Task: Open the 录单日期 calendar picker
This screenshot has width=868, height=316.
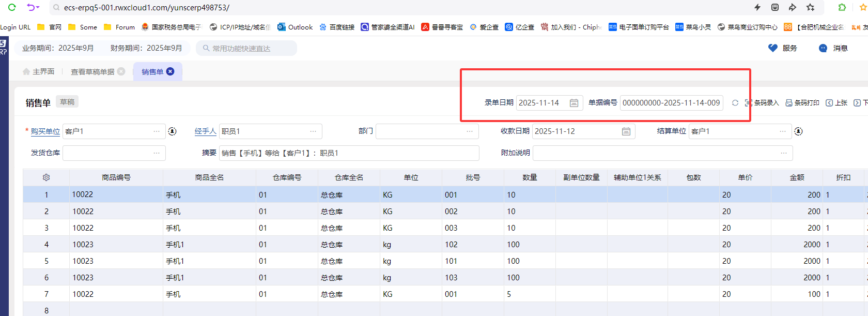Action: pos(574,103)
